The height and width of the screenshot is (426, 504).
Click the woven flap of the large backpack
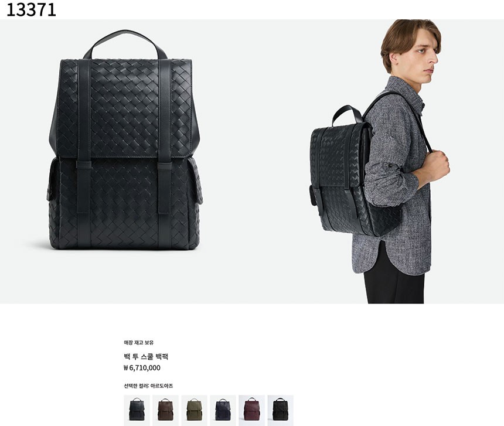coord(125,108)
